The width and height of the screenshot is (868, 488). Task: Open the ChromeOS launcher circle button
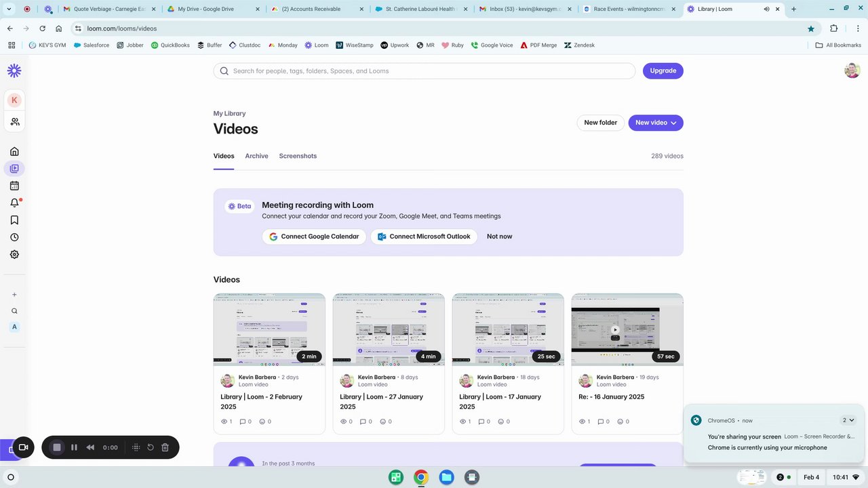[x=10, y=477]
